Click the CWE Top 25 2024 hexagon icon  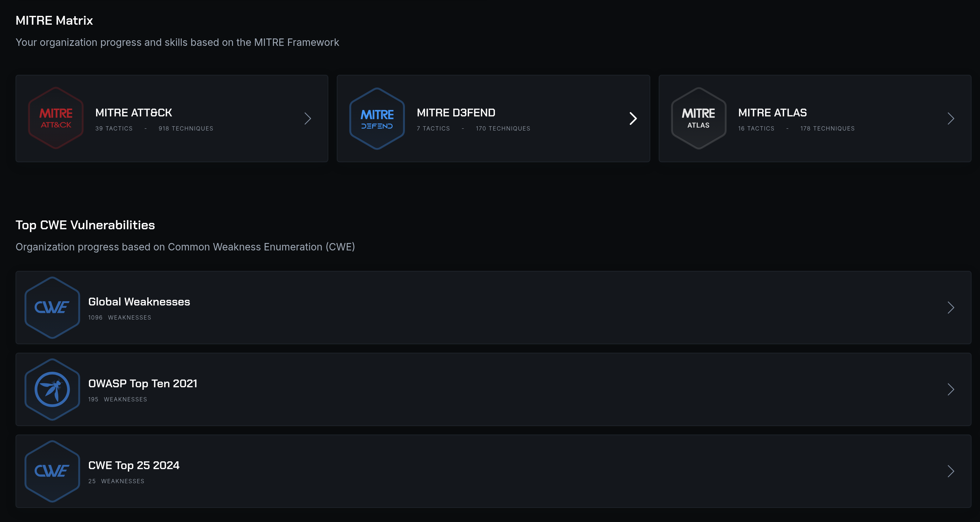point(52,471)
